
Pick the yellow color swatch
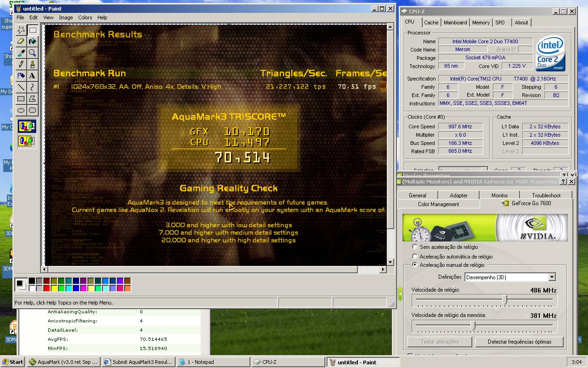(x=54, y=288)
